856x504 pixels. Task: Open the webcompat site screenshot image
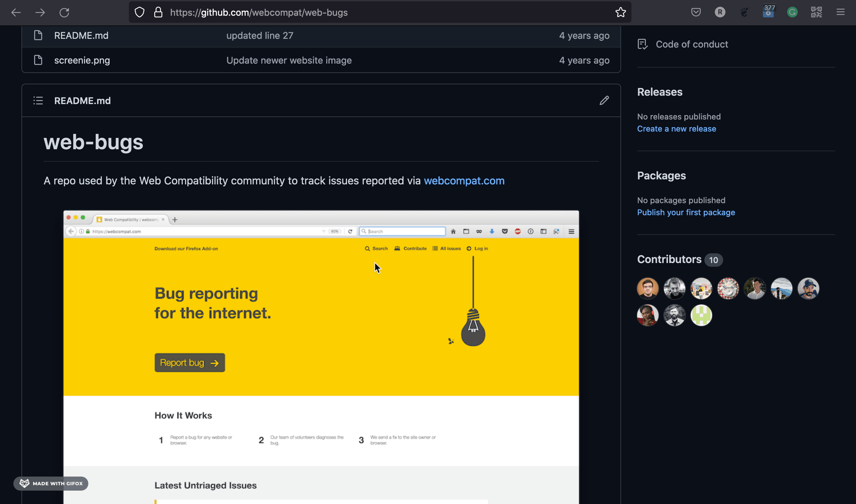click(x=321, y=357)
